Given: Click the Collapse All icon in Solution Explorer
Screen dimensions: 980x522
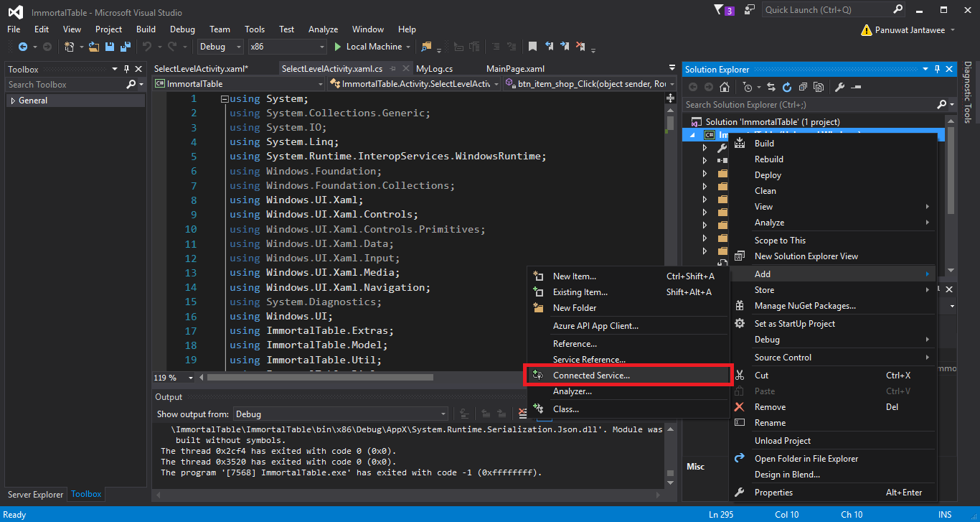Looking at the screenshot, I should point(801,87).
